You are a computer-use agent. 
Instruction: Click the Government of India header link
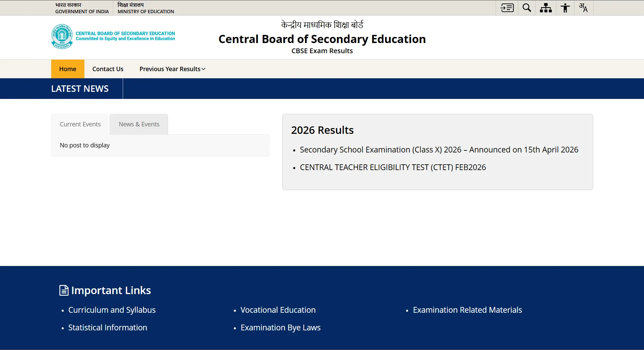[x=82, y=8]
